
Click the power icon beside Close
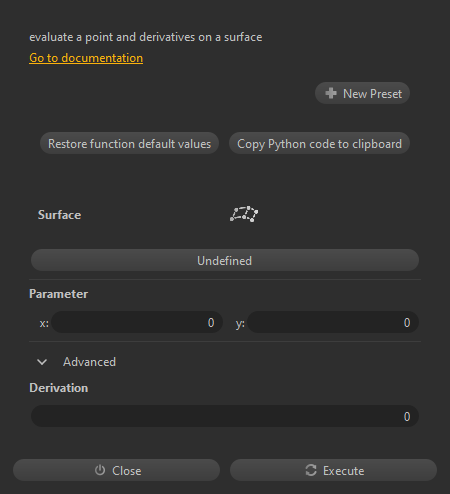[x=100, y=470]
